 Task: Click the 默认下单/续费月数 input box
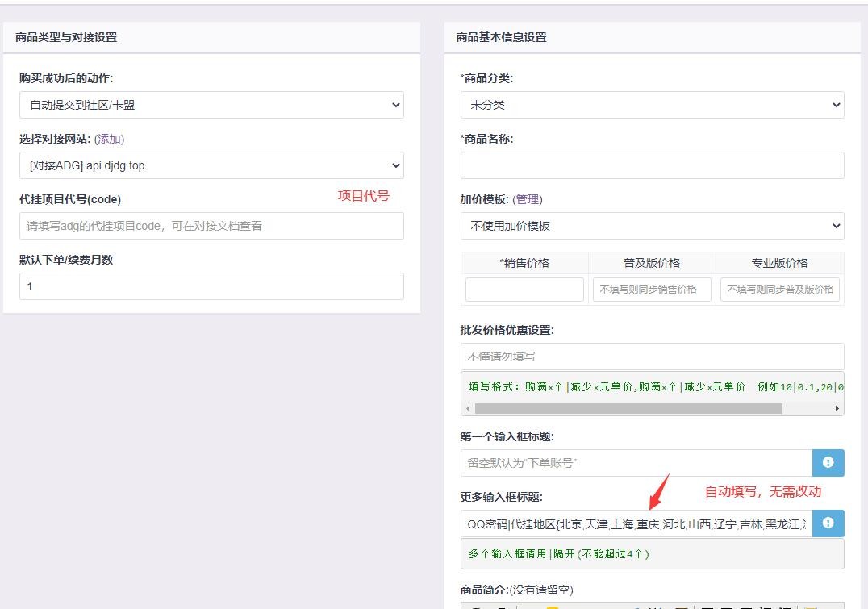(211, 286)
